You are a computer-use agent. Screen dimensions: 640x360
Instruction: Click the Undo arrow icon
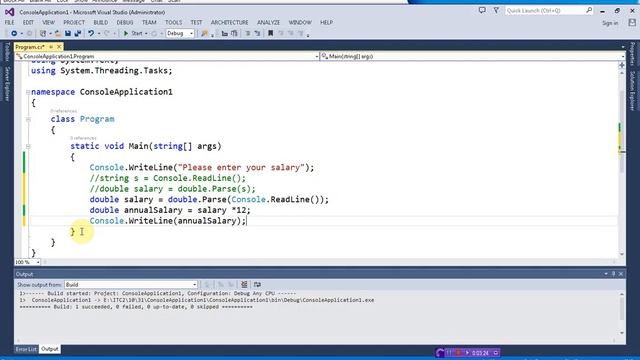tap(91, 33)
